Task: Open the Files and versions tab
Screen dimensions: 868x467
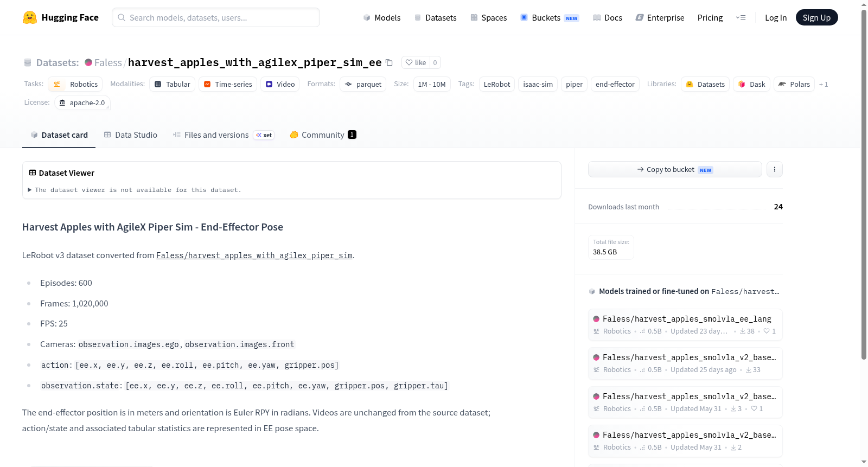Action: [x=224, y=135]
